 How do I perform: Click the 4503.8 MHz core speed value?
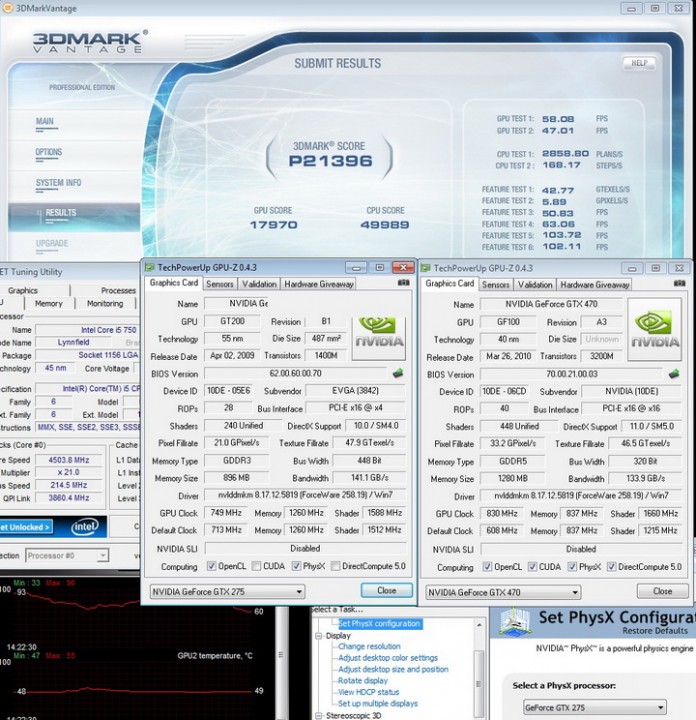click(x=69, y=460)
